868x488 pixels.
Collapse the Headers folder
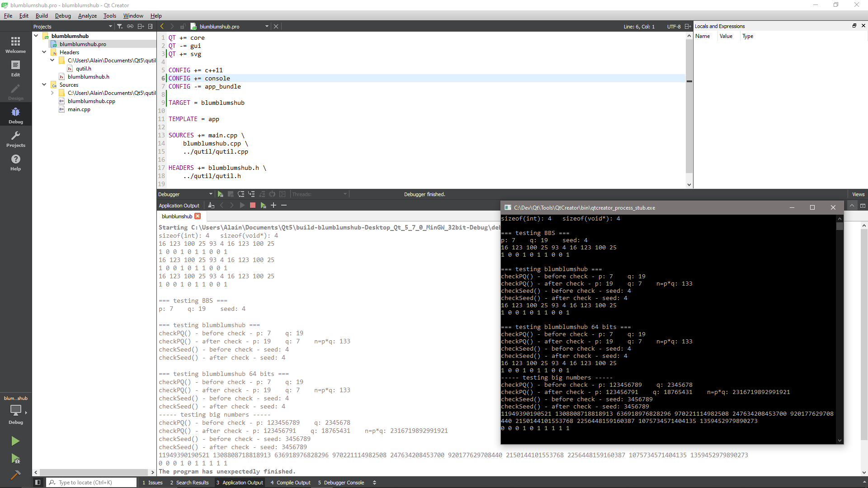tap(44, 52)
